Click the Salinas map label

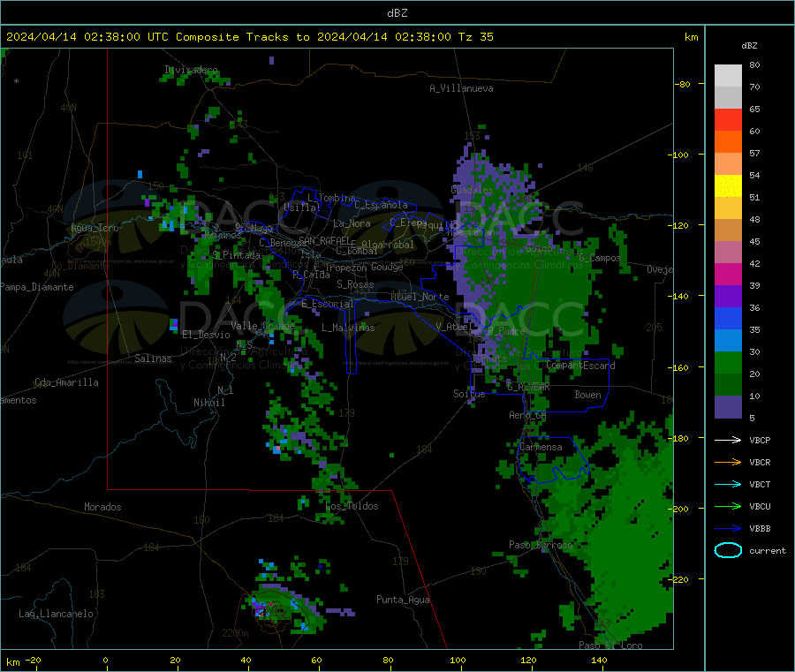(x=153, y=359)
